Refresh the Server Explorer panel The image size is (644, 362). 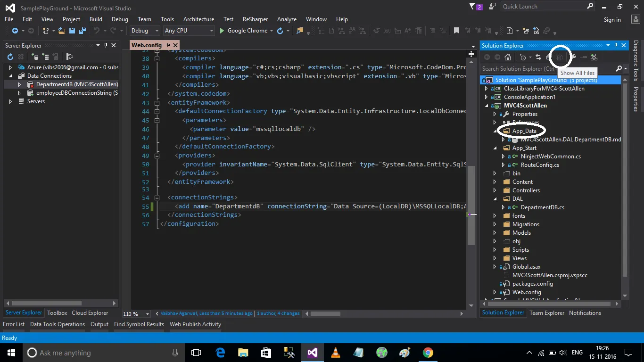pos(10,57)
